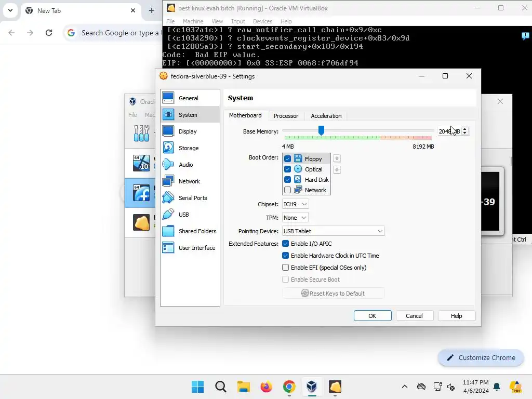Confirm settings with OK button
The width and height of the screenshot is (532, 399).
372,315
